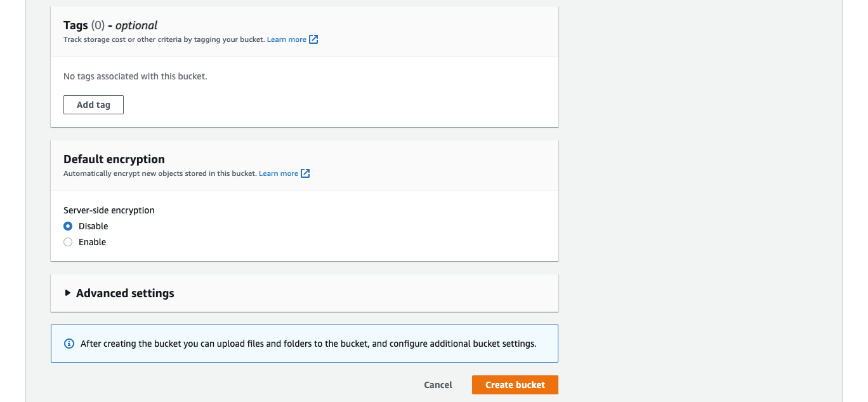Click the external link icon beside Tags Learn more
The image size is (868, 402).
click(313, 39)
